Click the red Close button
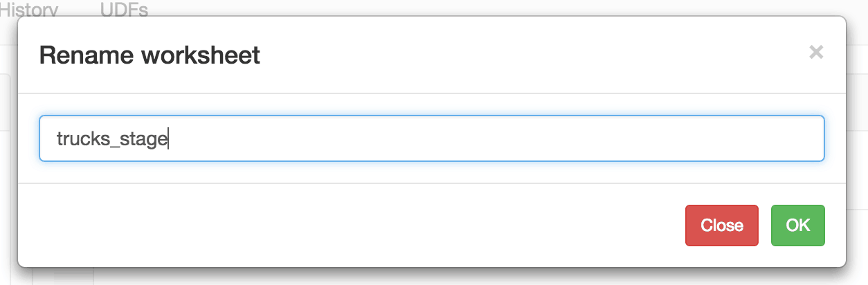Image resolution: width=868 pixels, height=285 pixels. coord(722,226)
